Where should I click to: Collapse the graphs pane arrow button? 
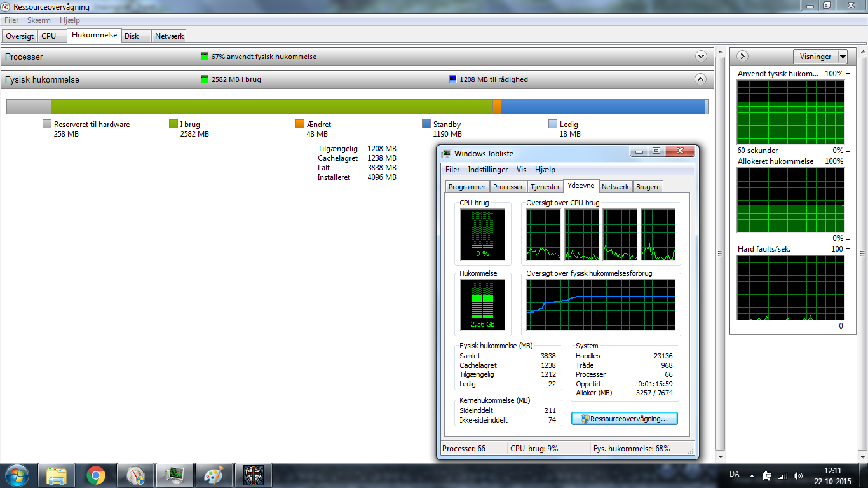742,57
